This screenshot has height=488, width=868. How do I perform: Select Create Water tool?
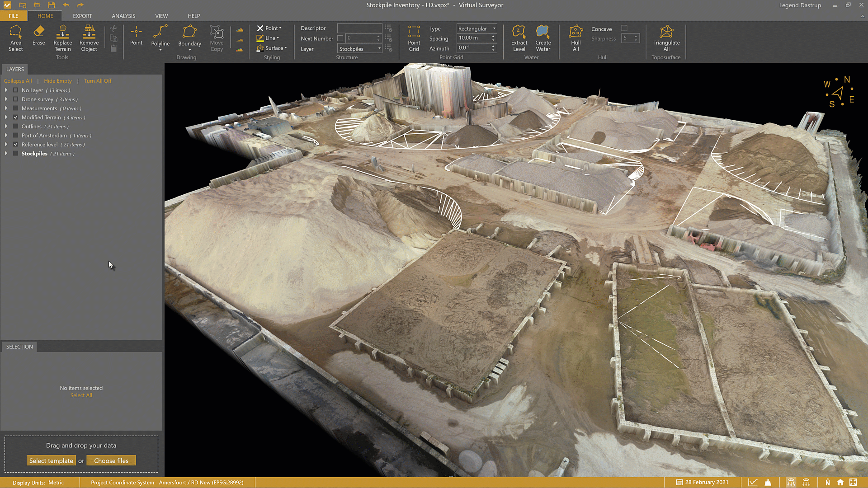(x=542, y=38)
